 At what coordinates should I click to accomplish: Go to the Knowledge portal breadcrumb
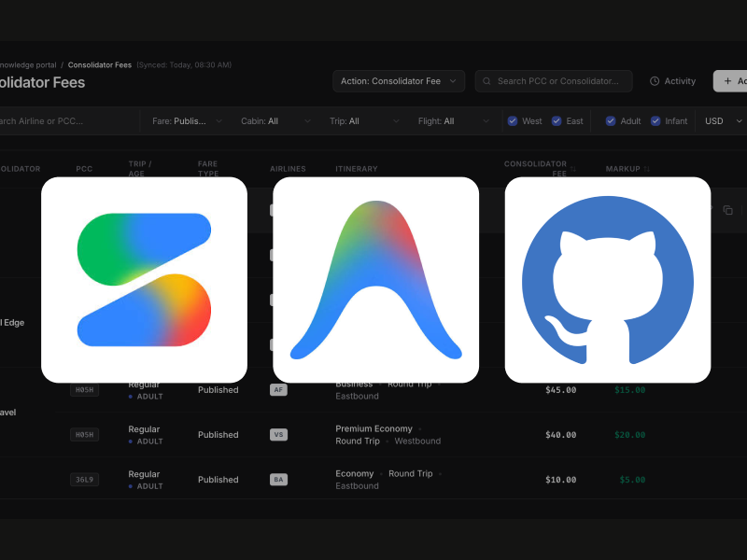click(x=28, y=64)
